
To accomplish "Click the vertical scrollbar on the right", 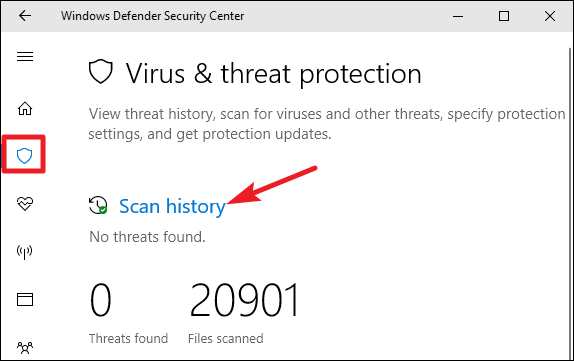I will click(x=570, y=203).
